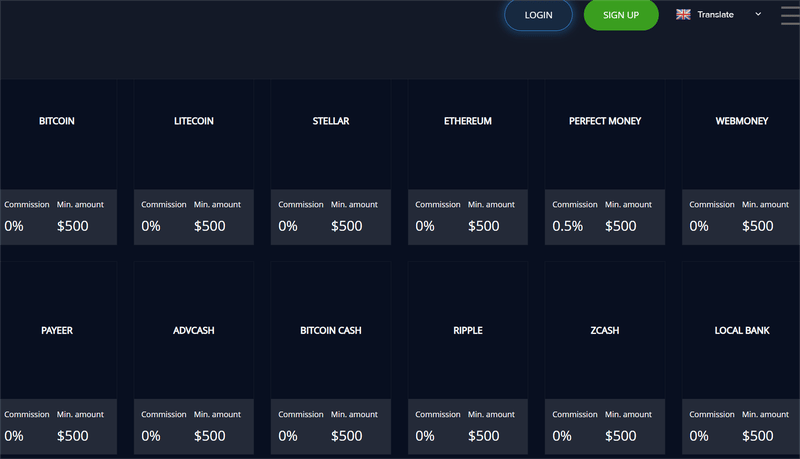Select the LOCAL BANK payment card
800x459 pixels.
click(x=741, y=358)
